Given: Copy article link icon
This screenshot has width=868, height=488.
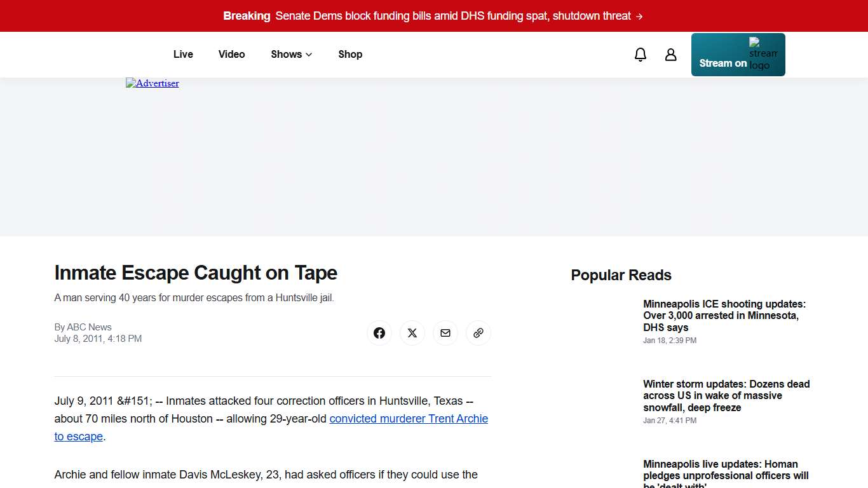Looking at the screenshot, I should click(478, 333).
